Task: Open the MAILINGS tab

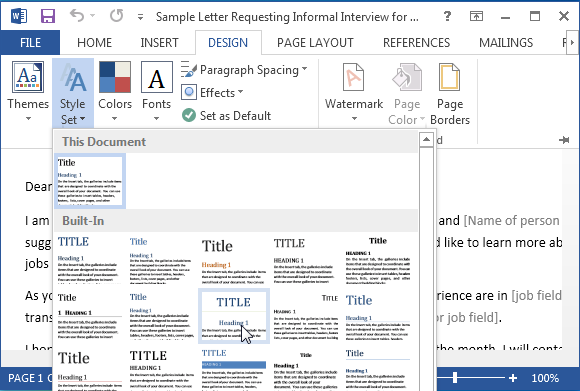Action: click(x=506, y=43)
